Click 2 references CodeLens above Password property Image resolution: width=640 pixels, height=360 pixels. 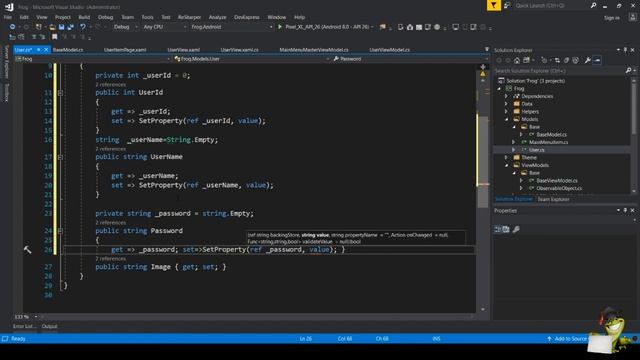[x=111, y=223]
